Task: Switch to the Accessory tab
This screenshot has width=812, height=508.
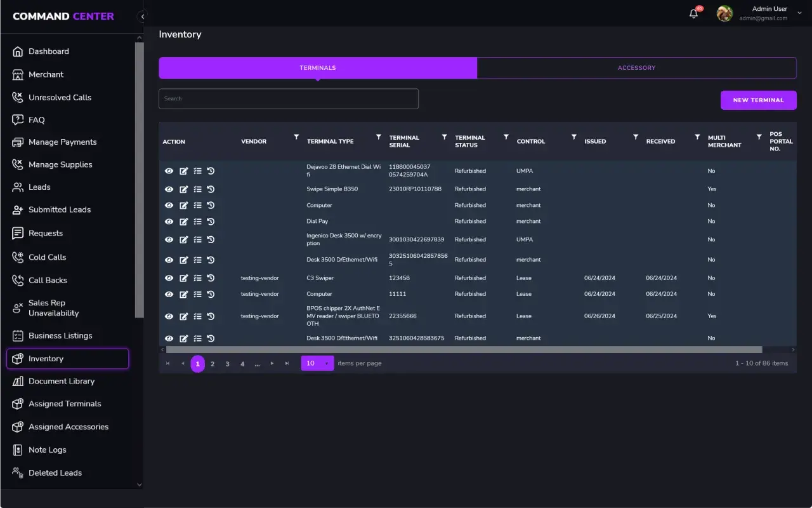Action: [636, 68]
